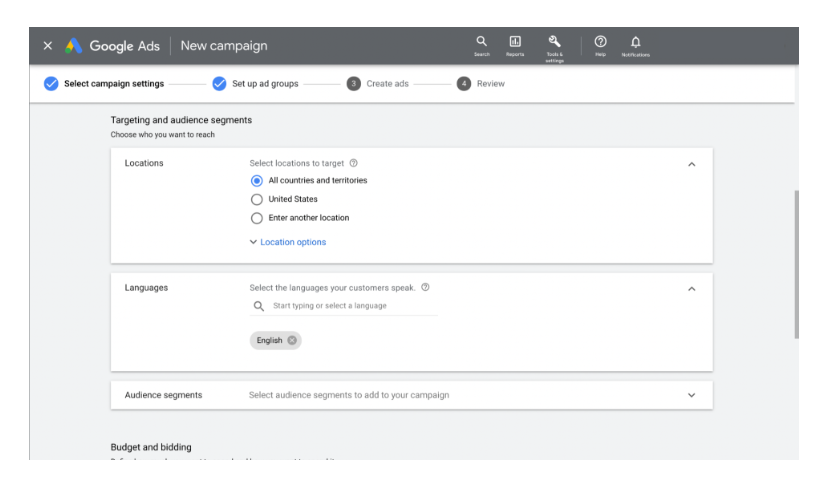The width and height of the screenshot is (838, 498).
Task: Remove the English language chip
Action: pyautogui.click(x=292, y=340)
